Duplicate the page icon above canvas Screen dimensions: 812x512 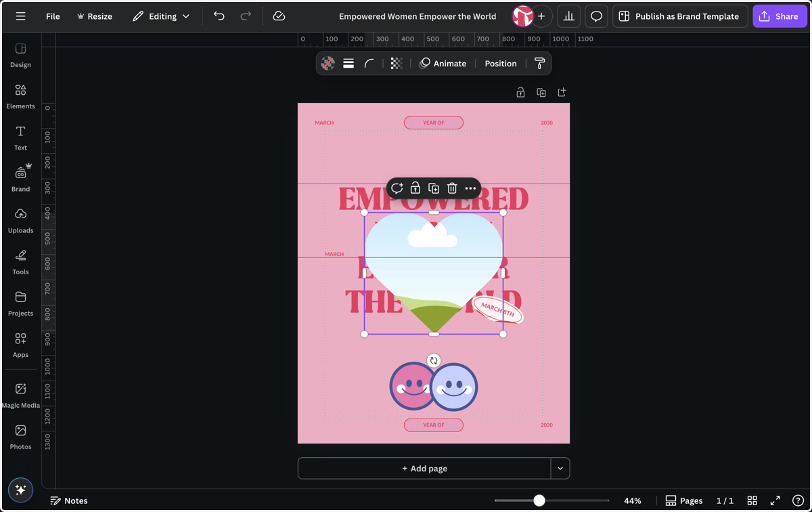[x=541, y=92]
